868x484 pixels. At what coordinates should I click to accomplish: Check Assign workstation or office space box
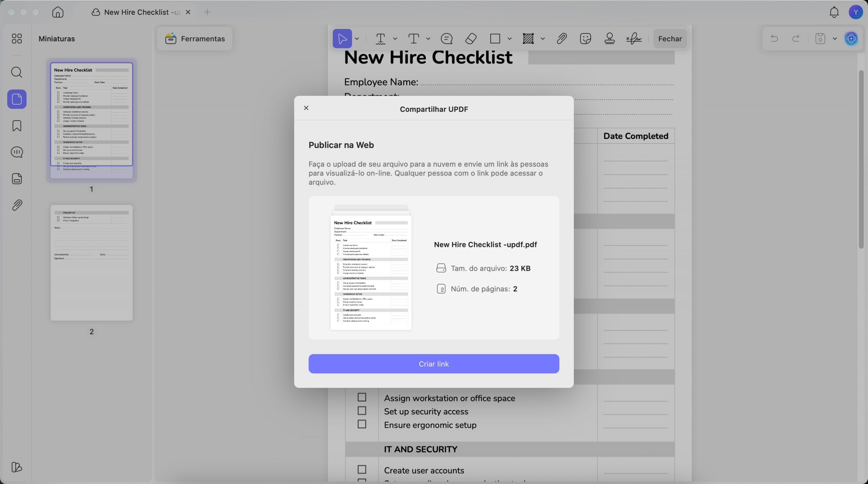(x=362, y=397)
